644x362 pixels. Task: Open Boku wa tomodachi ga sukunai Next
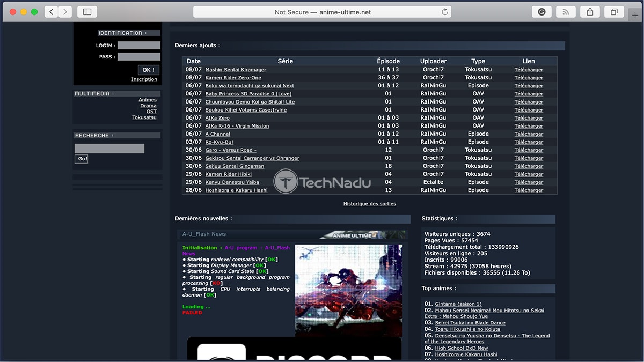point(250,86)
